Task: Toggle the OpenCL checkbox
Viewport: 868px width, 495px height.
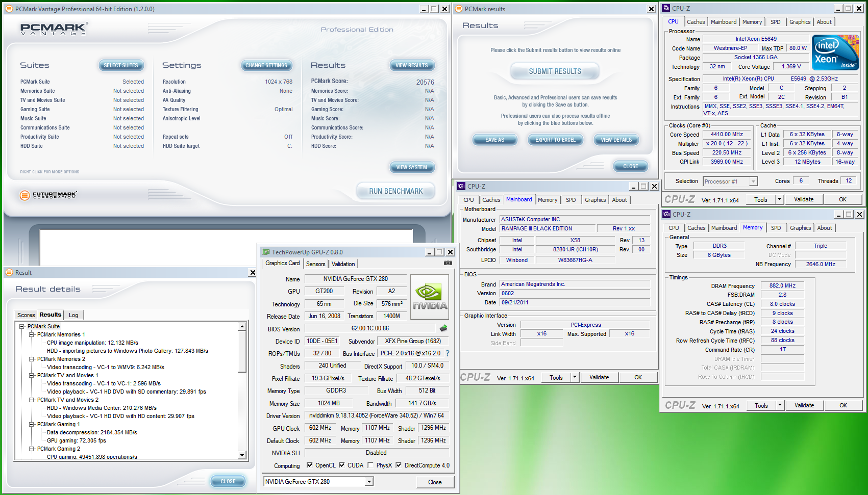Action: [310, 465]
